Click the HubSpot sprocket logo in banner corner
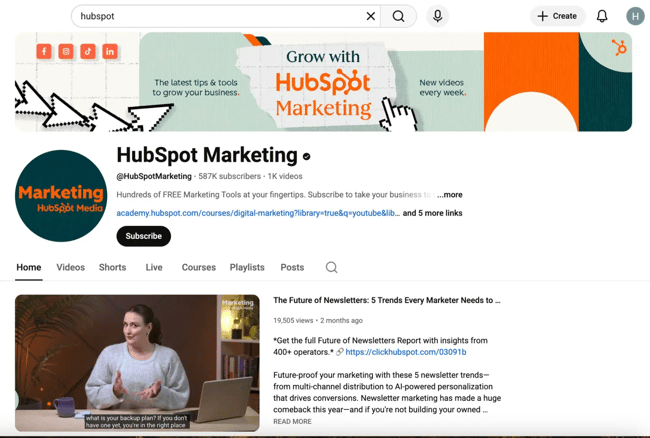The width and height of the screenshot is (650, 438). (x=620, y=47)
